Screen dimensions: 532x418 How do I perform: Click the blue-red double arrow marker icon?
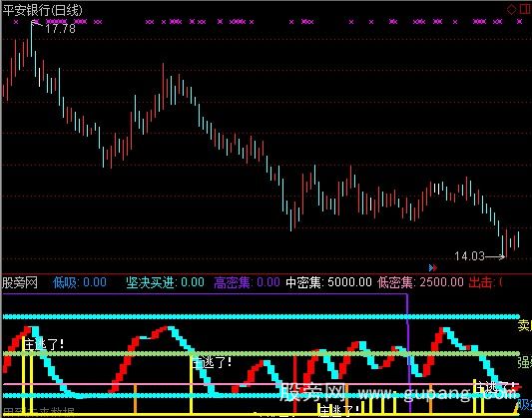click(432, 267)
